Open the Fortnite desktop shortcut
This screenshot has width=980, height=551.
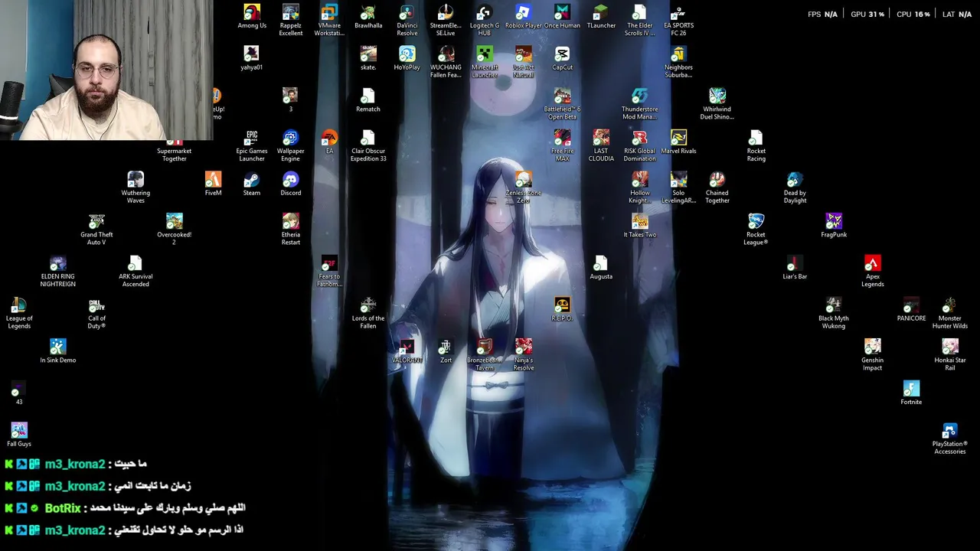(x=911, y=393)
